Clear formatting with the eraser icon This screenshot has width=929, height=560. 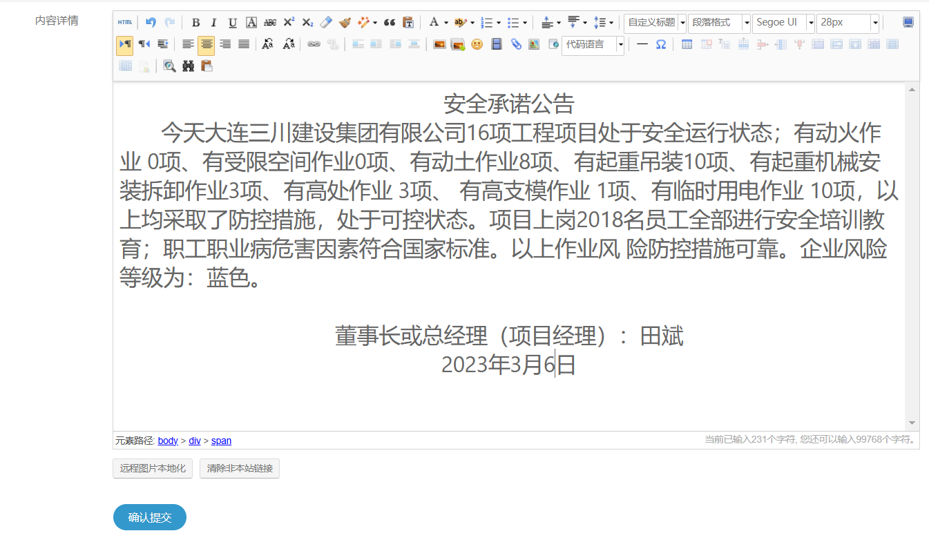point(326,23)
